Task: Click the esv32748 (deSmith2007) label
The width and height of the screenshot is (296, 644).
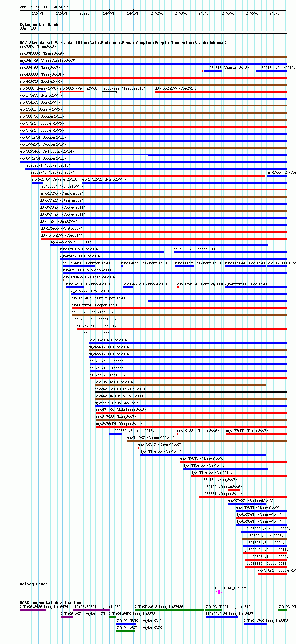Action: 52,172
